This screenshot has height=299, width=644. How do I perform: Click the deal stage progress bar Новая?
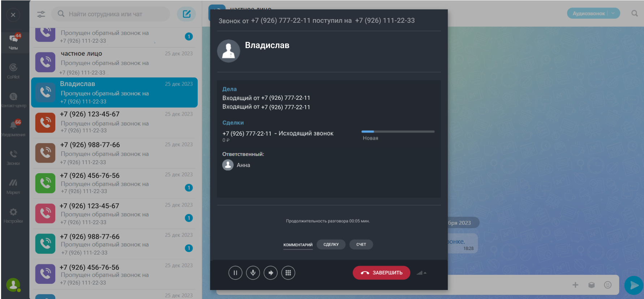tap(398, 132)
